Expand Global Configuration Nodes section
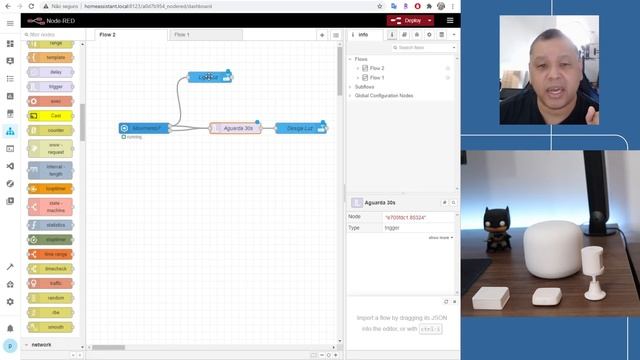The width and height of the screenshot is (640, 360). 350,96
